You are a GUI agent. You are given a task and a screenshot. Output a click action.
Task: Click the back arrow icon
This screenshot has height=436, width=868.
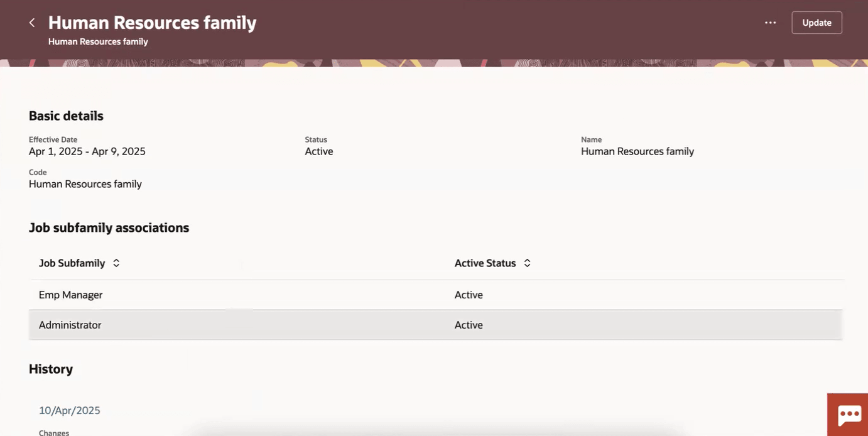coord(32,23)
